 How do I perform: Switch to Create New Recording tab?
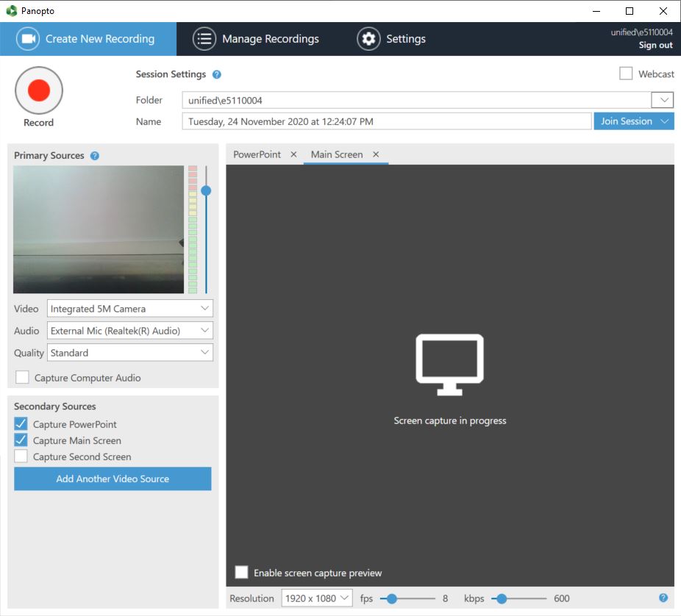(88, 39)
